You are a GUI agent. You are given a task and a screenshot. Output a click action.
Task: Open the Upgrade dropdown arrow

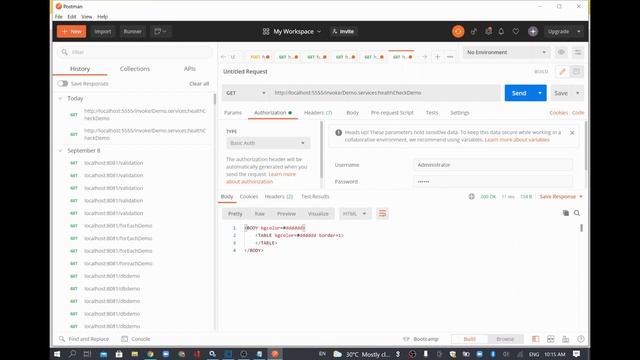(579, 31)
